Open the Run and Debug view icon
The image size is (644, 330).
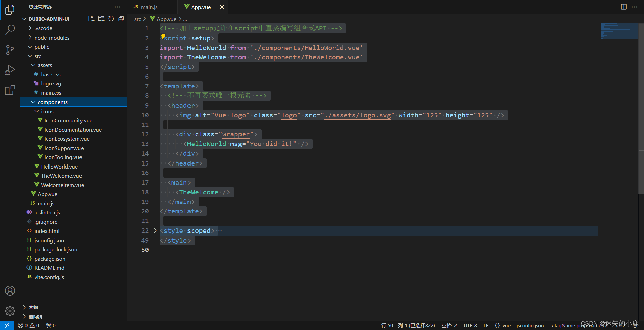pyautogui.click(x=10, y=70)
